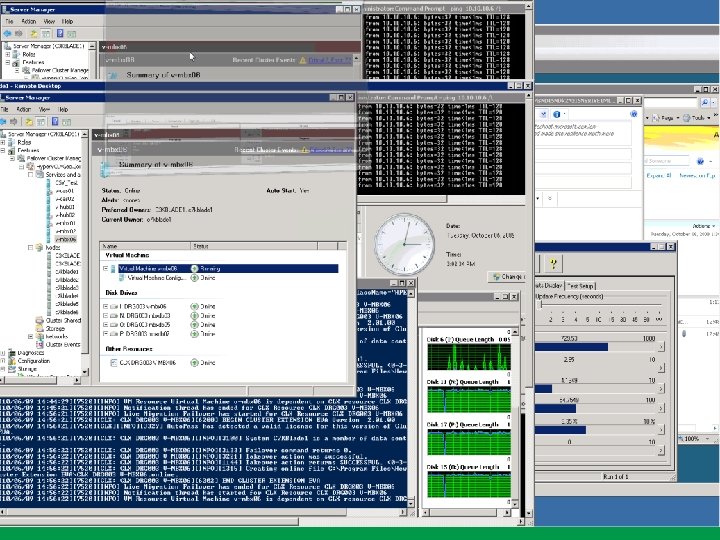Select CSV_Test in Services and applications tree

67,183
